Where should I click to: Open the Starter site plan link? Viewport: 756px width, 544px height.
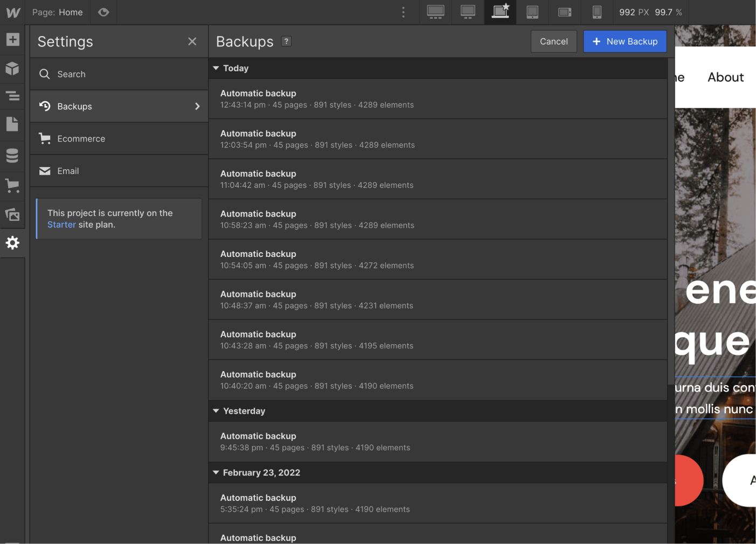point(61,225)
